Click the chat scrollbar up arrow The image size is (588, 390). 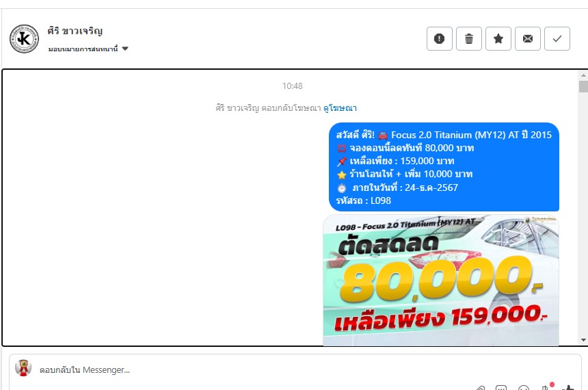click(583, 75)
